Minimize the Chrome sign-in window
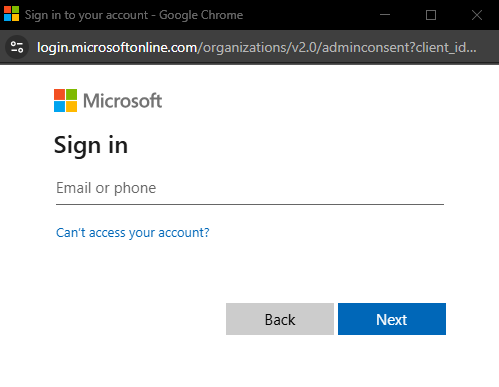The width and height of the screenshot is (499, 387). click(x=385, y=15)
